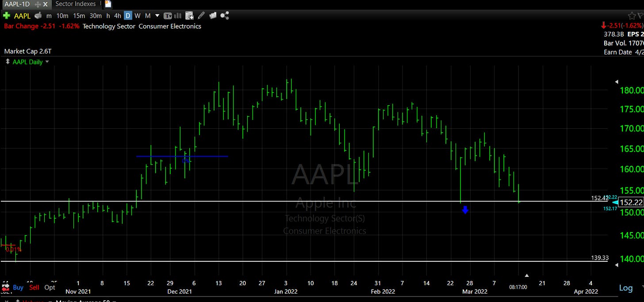
Task: Select the hourly 'h' timeframe
Action: (108, 15)
